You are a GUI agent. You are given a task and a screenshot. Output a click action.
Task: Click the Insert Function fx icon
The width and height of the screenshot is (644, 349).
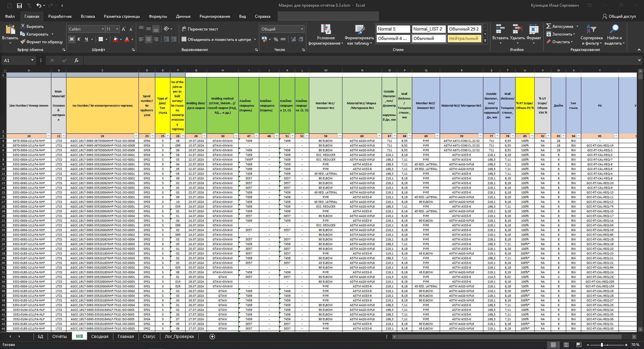click(x=76, y=60)
